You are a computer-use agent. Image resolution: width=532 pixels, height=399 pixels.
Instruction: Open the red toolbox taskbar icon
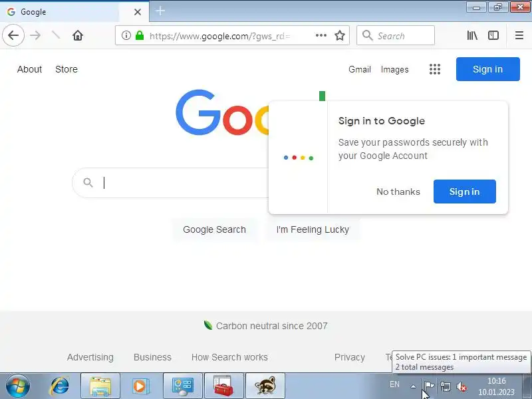224,386
